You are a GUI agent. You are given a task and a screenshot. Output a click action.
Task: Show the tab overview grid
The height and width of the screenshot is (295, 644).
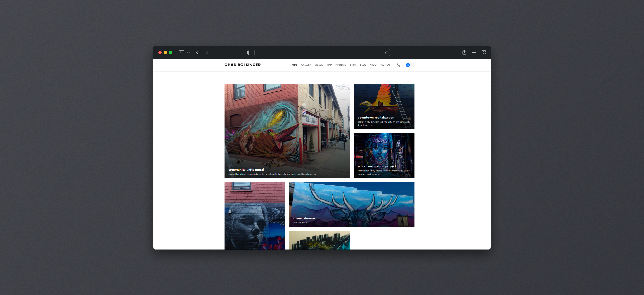click(x=484, y=52)
